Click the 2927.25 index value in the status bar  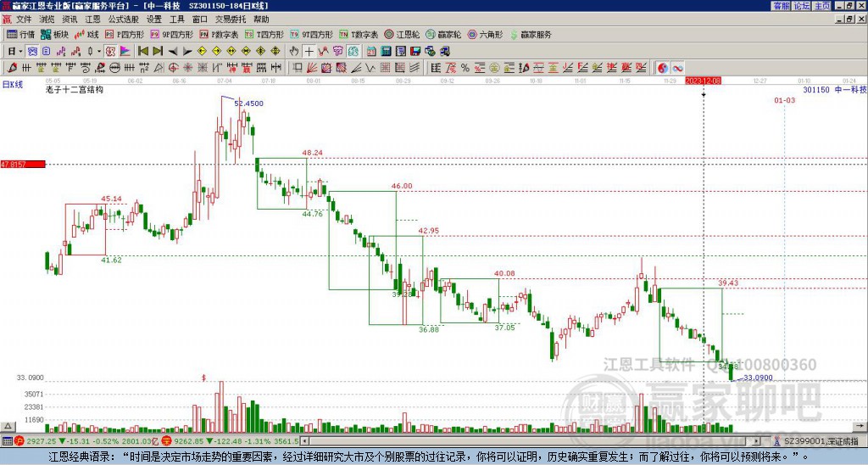(41, 441)
